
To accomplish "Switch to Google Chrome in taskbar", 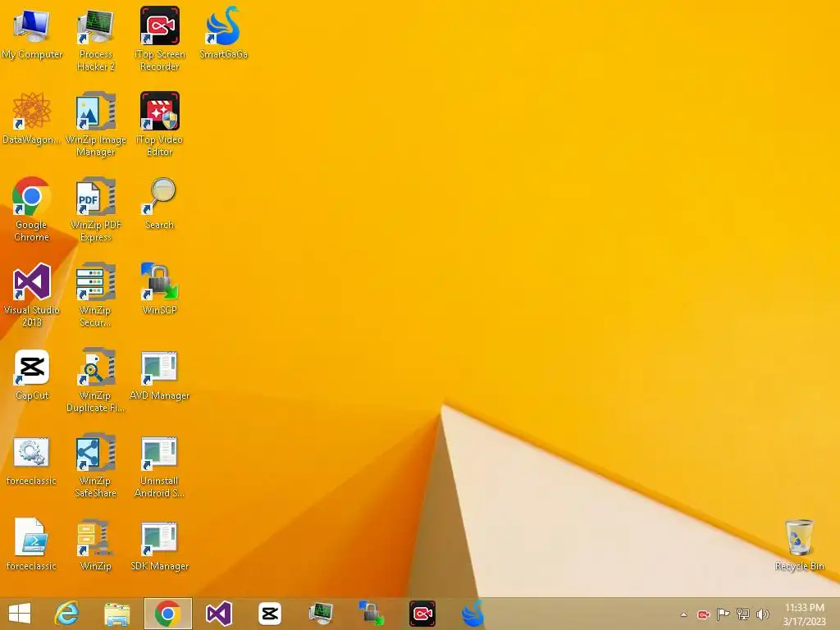I will 167,614.
